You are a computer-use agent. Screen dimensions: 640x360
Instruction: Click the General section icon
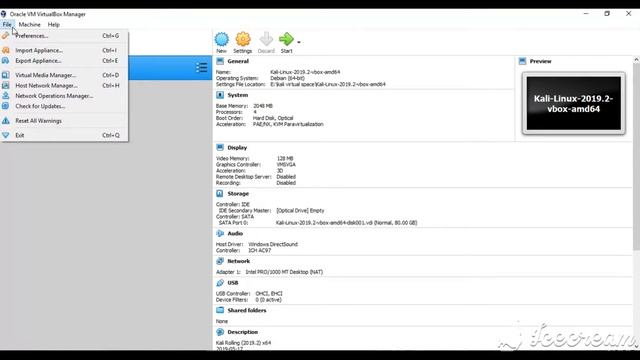point(220,61)
